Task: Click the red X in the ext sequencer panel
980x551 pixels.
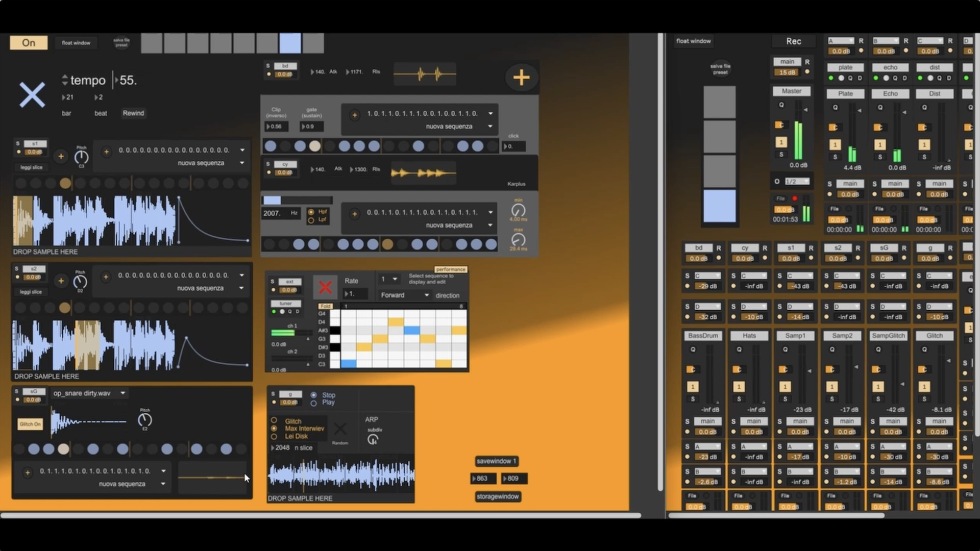Action: coord(325,287)
